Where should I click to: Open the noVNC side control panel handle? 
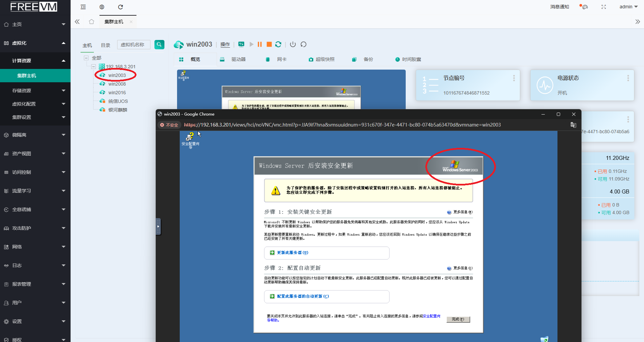click(158, 227)
